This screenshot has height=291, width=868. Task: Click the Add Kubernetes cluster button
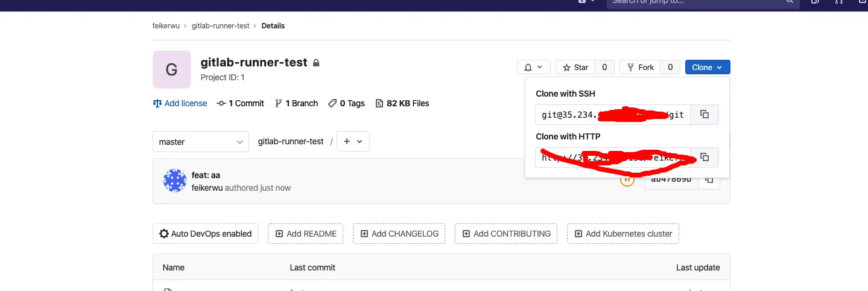[x=623, y=234]
